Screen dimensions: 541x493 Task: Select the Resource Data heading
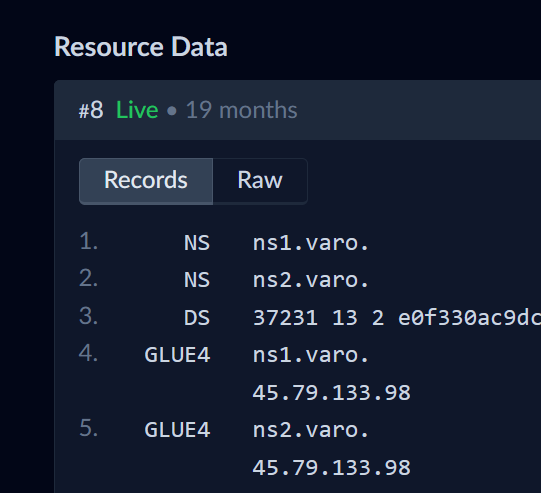coord(141,47)
